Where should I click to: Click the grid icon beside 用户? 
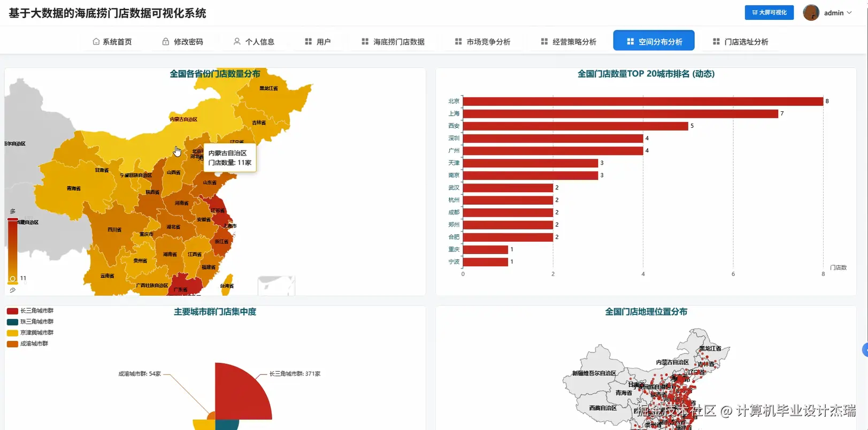click(x=308, y=41)
